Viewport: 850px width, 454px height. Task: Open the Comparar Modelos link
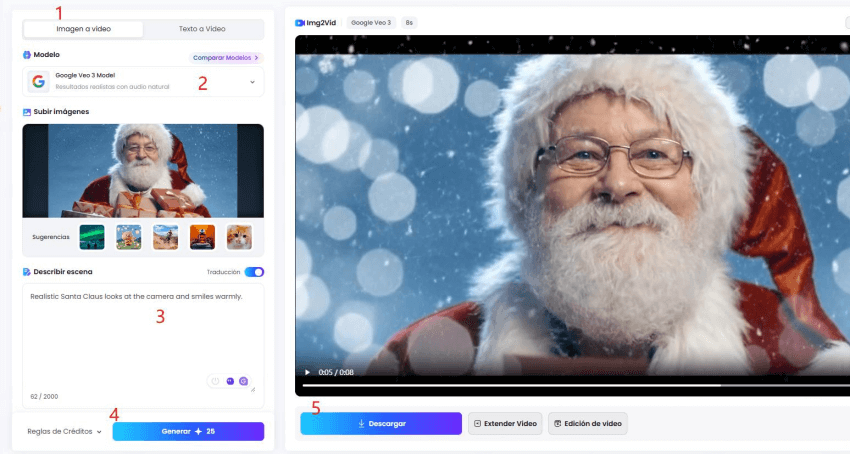226,57
